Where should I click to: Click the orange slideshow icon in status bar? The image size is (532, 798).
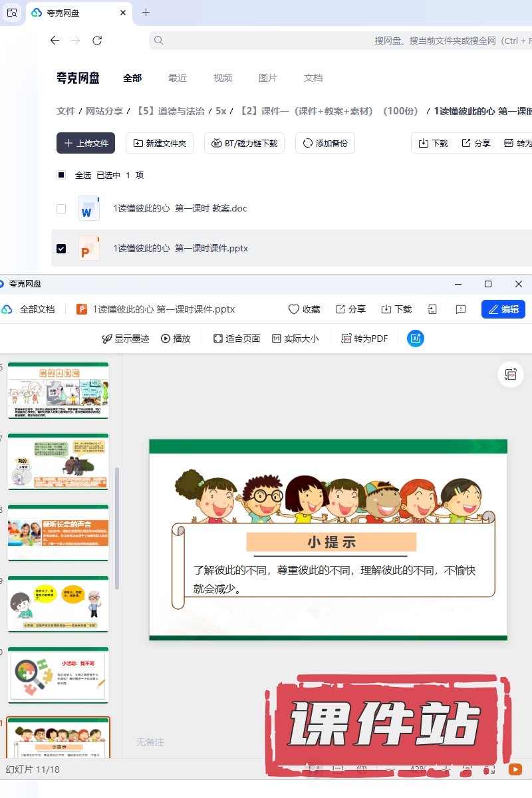pos(515,769)
